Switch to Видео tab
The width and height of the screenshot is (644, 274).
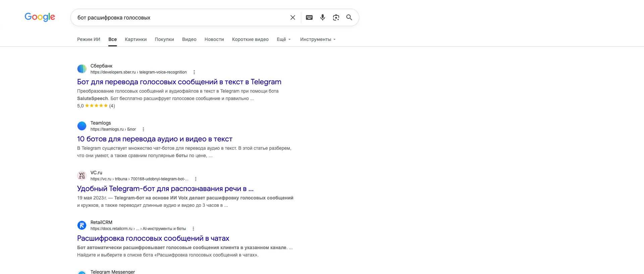(189, 39)
